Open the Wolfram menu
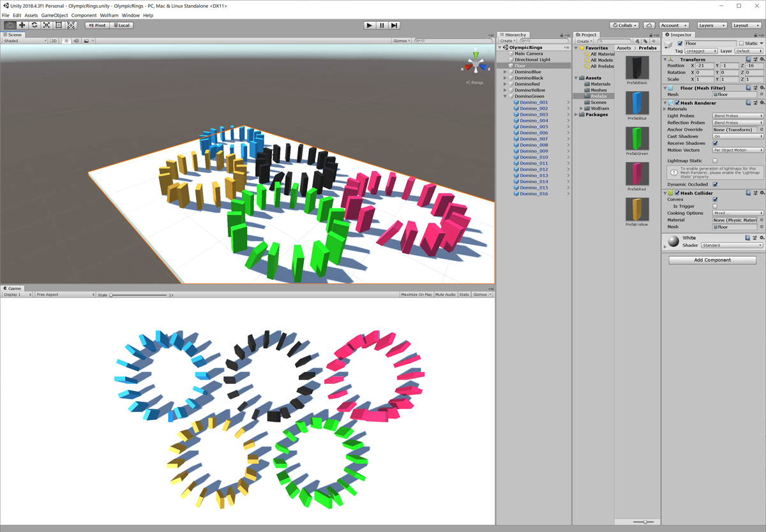 coord(109,15)
